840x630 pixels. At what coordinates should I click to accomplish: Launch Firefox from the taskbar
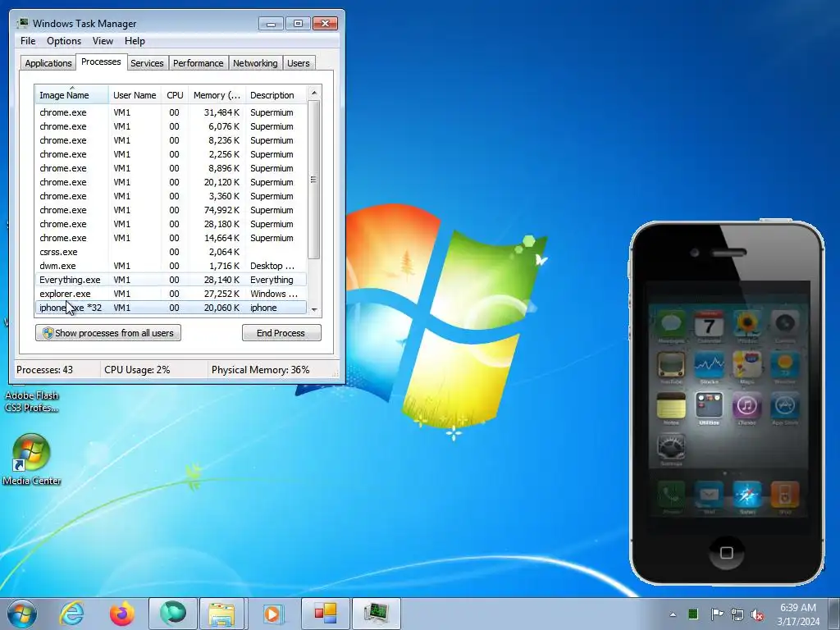coord(122,614)
